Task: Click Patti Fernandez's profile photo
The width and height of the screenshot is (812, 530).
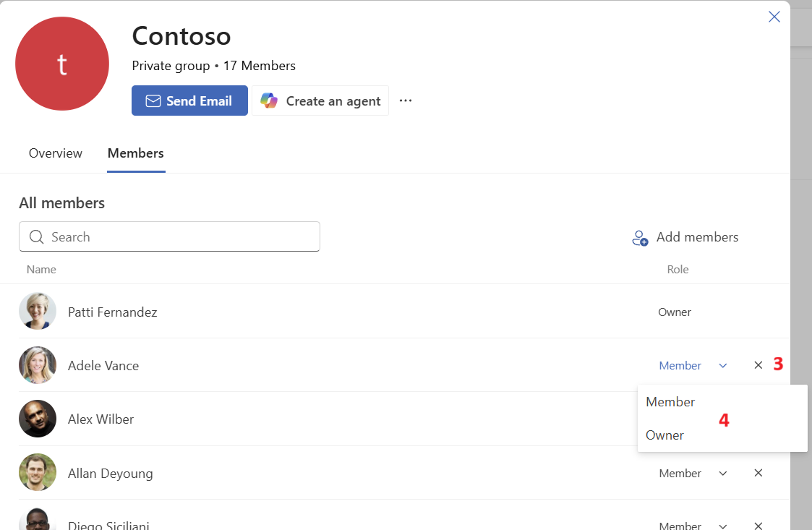Action: tap(38, 311)
